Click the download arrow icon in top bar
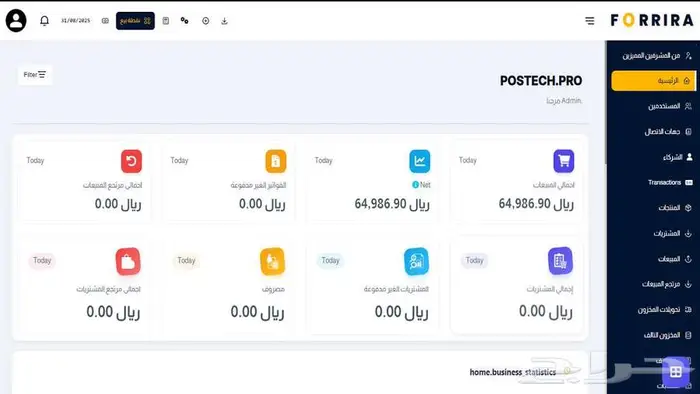 (x=224, y=21)
